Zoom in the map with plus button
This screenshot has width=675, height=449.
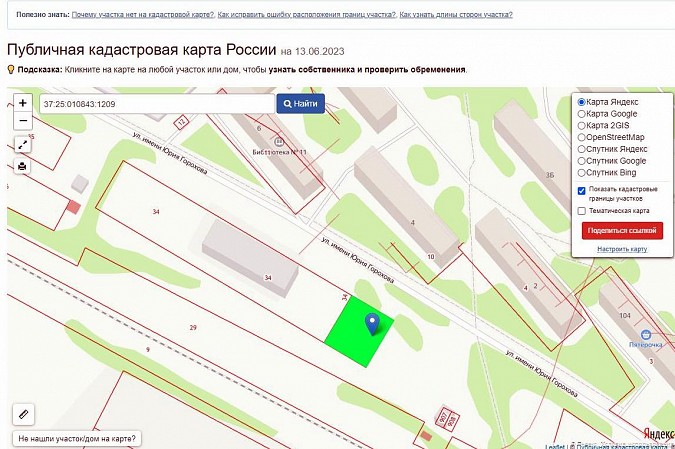pos(23,103)
